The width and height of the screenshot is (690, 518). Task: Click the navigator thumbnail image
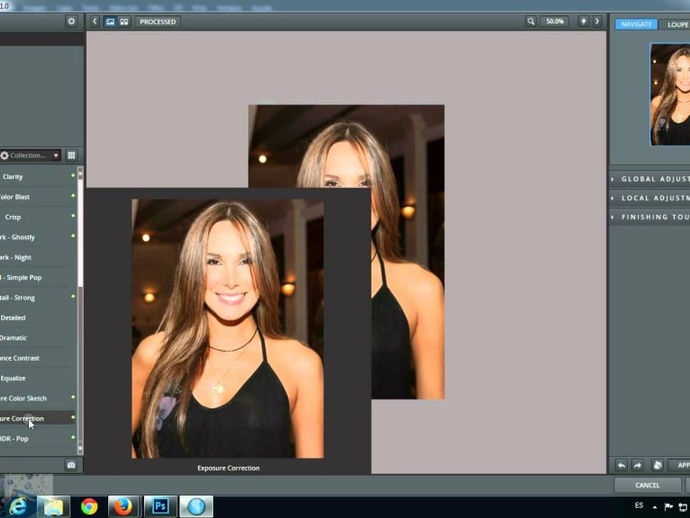[670, 94]
